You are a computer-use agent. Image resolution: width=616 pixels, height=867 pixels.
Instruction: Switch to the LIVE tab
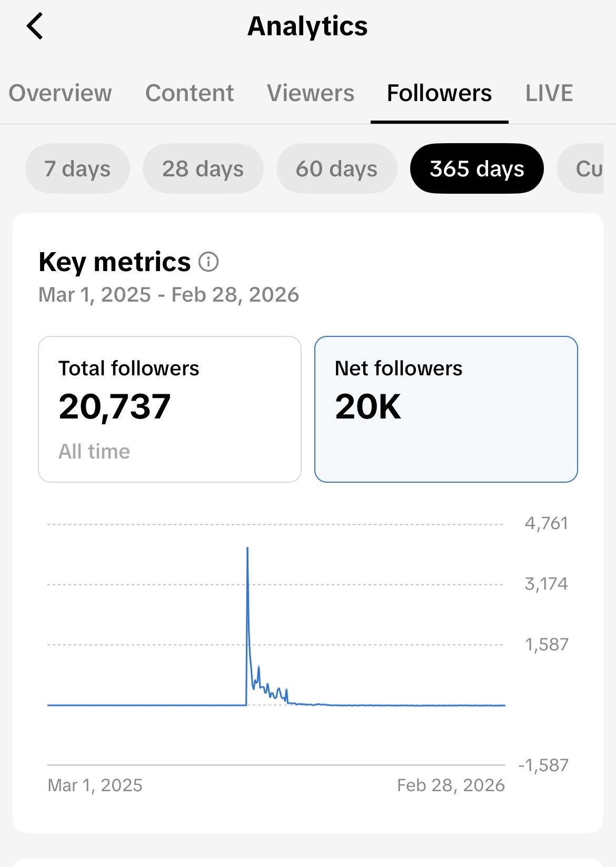click(549, 93)
